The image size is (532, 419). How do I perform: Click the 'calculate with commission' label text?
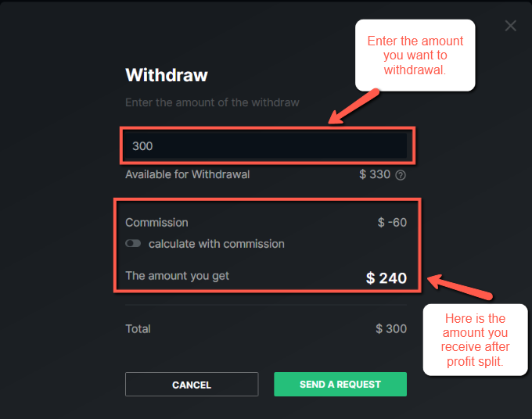click(x=217, y=244)
